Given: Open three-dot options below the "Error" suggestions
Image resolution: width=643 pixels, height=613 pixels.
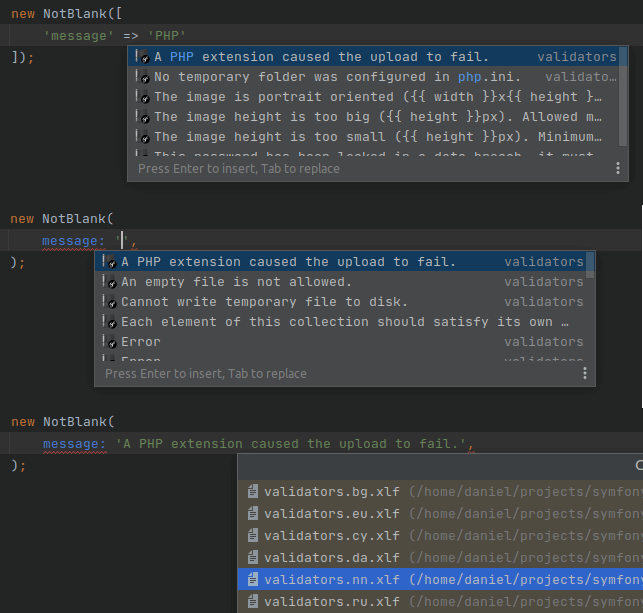Looking at the screenshot, I should (585, 374).
